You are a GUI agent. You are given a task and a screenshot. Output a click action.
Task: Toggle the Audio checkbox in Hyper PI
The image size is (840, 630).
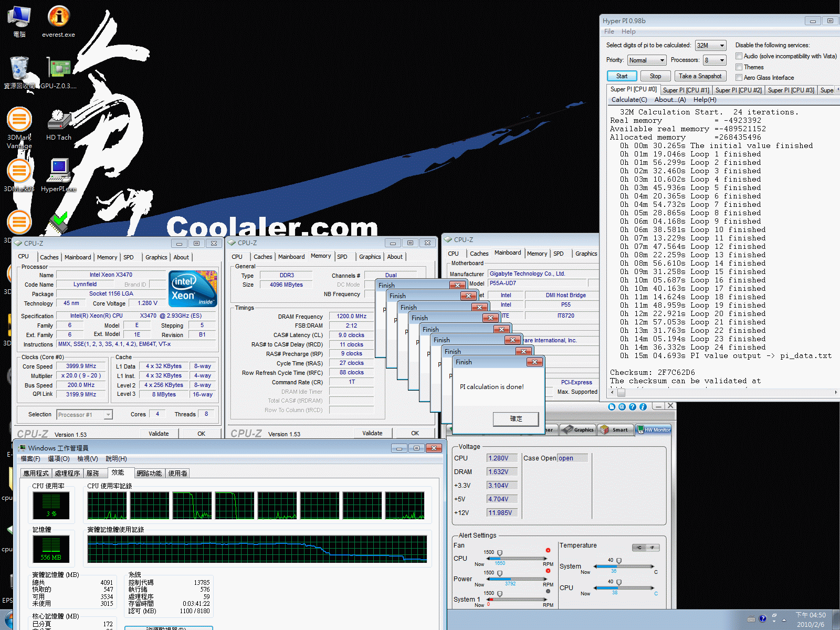[739, 56]
